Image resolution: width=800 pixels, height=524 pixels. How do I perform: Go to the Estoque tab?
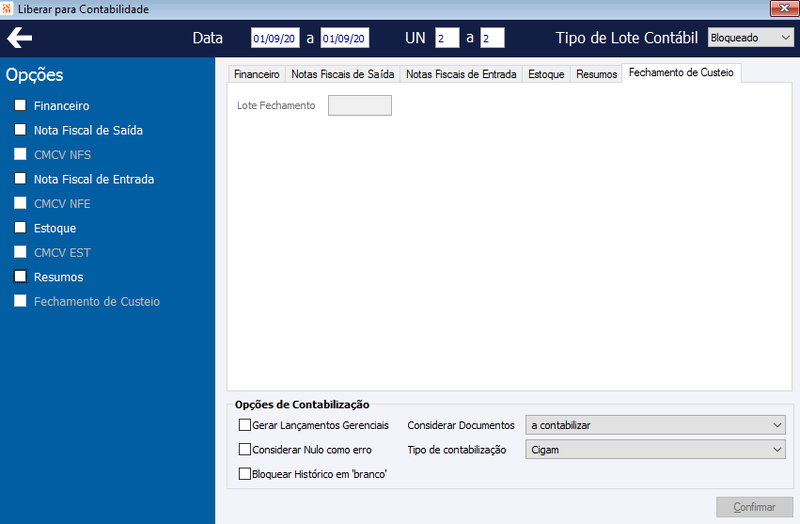546,74
